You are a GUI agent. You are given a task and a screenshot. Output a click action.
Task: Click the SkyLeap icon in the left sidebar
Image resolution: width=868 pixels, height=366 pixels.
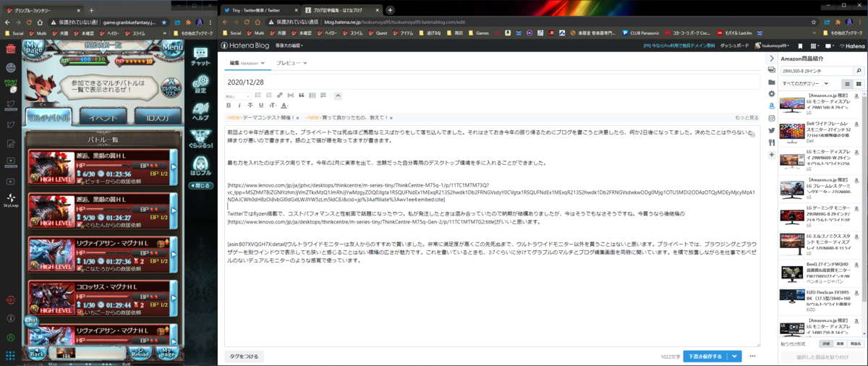(x=10, y=200)
